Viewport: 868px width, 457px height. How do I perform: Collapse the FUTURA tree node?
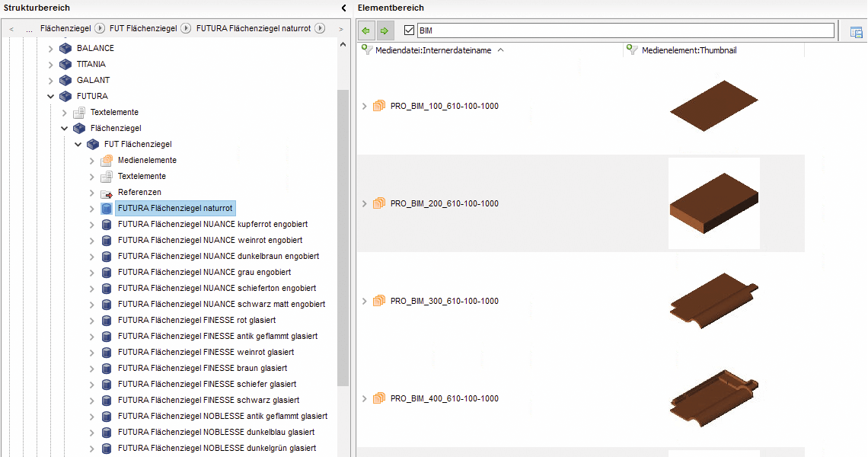coord(50,97)
